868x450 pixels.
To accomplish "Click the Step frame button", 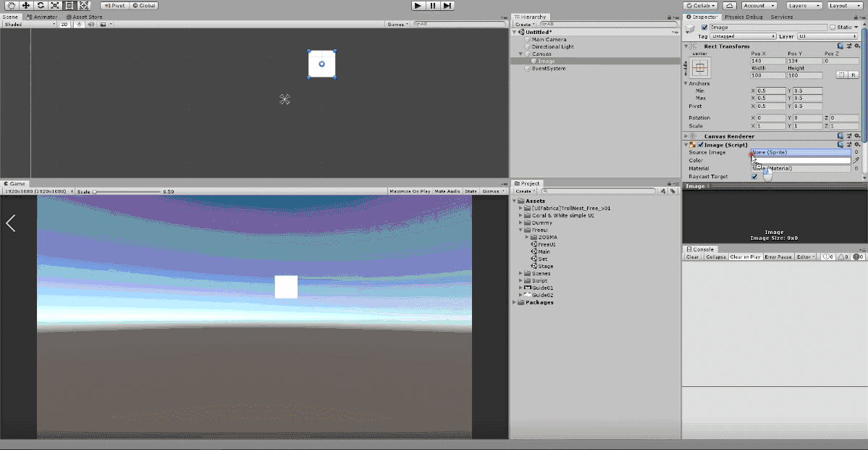I will tap(447, 6).
